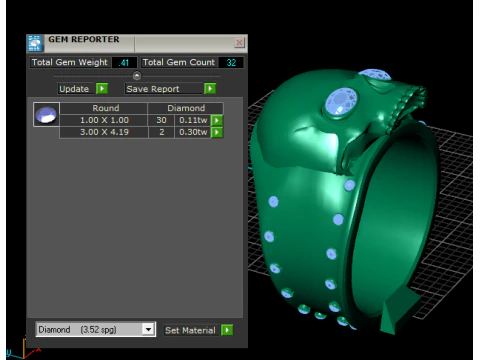Click the gem count cell showing 30
The image size is (480, 360).
(x=161, y=120)
